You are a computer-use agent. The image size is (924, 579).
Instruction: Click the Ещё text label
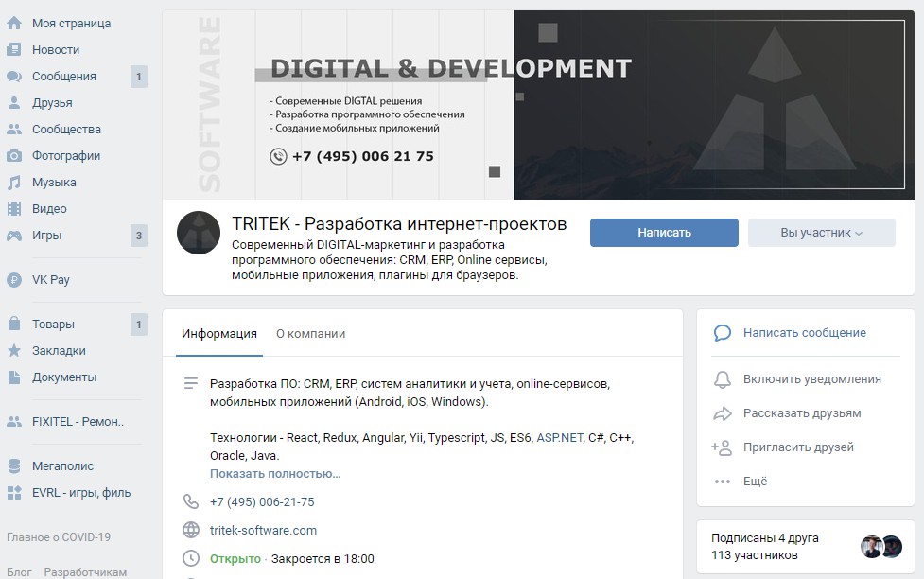[755, 482]
